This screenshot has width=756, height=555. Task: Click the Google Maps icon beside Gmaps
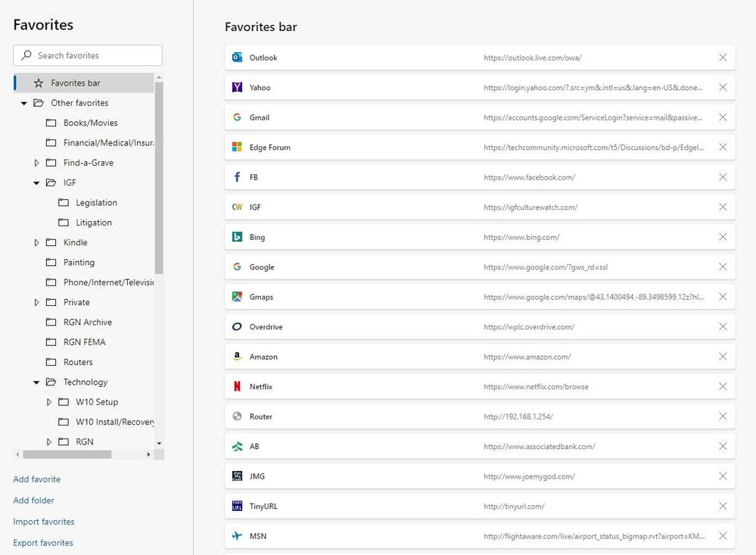pos(235,296)
